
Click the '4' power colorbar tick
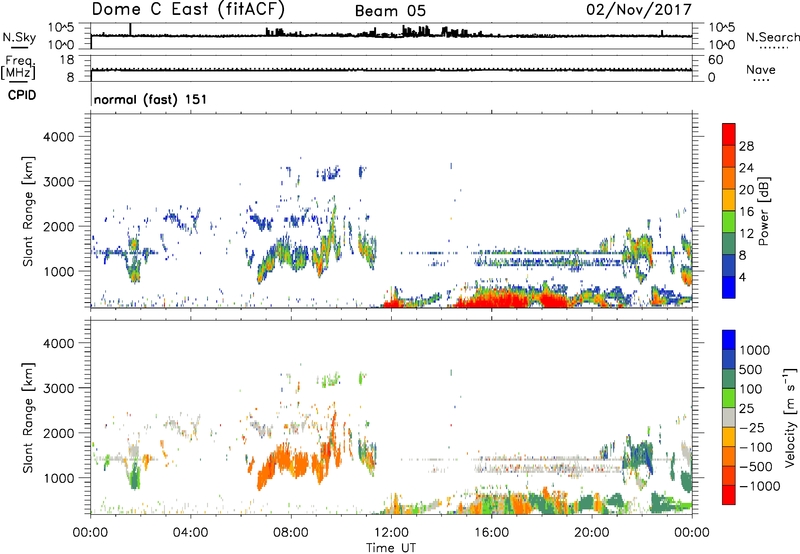[x=742, y=277]
